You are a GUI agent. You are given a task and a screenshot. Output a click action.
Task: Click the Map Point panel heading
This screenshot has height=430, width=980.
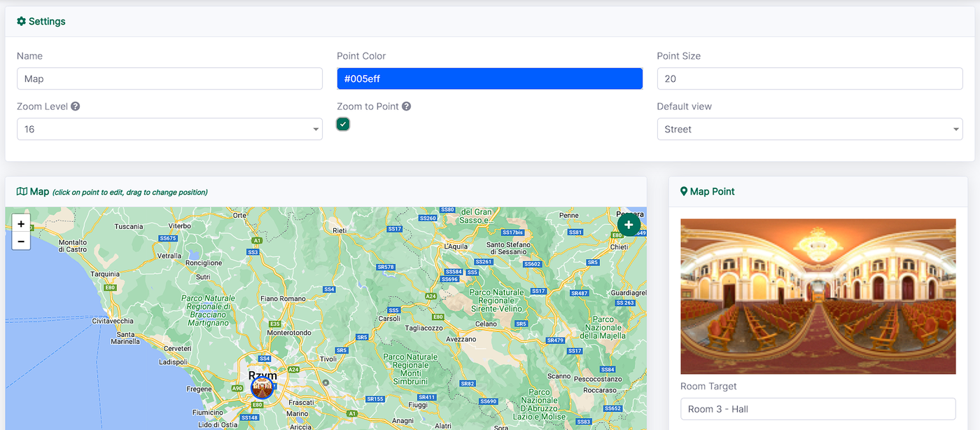point(712,192)
